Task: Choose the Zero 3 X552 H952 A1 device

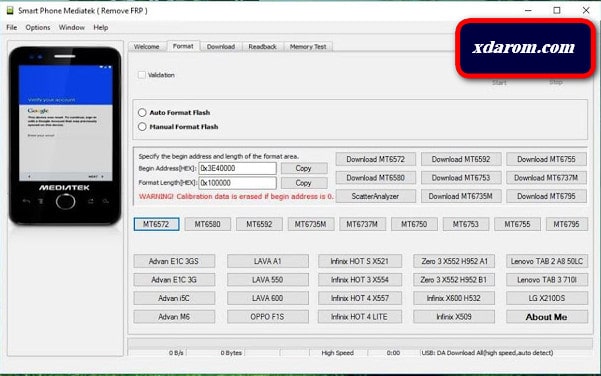Action: point(454,261)
